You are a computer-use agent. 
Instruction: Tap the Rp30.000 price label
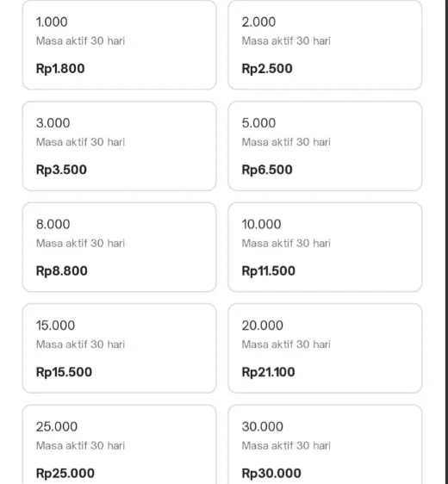click(271, 474)
